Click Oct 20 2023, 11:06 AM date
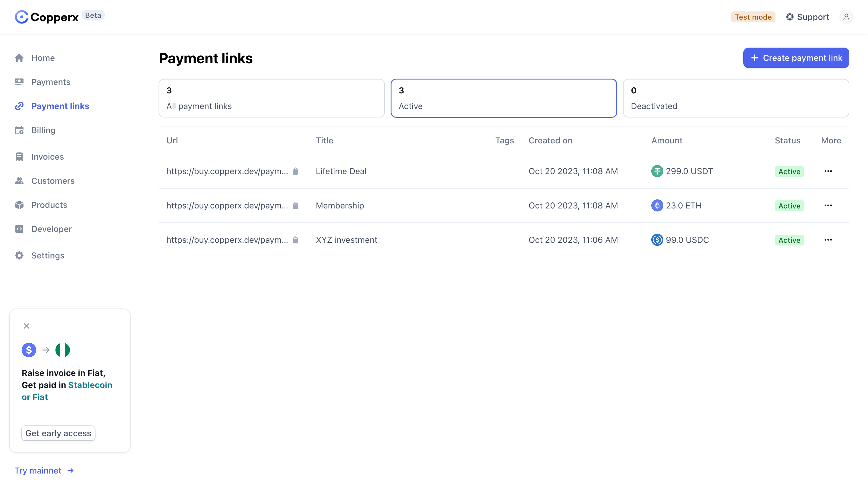This screenshot has width=868, height=491. click(x=573, y=240)
